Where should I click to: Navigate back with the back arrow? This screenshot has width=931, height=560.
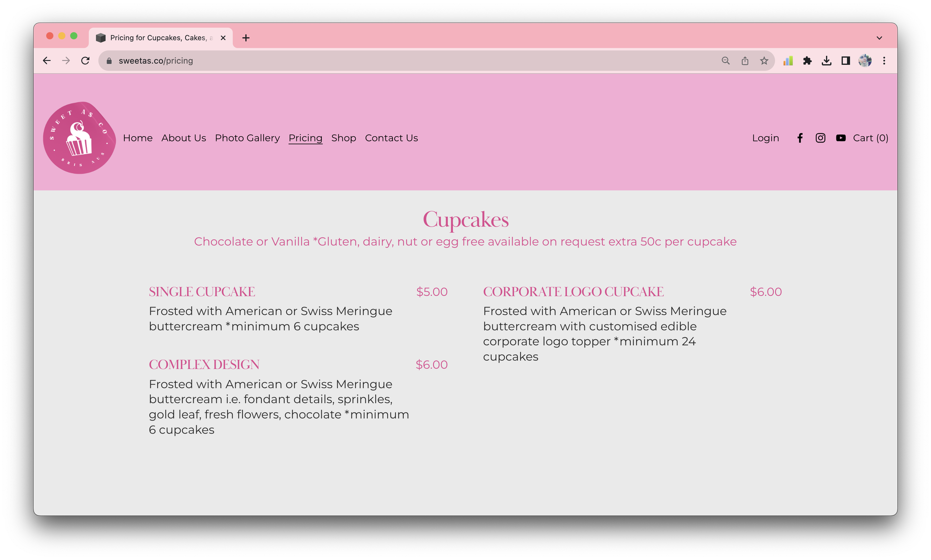pyautogui.click(x=47, y=60)
